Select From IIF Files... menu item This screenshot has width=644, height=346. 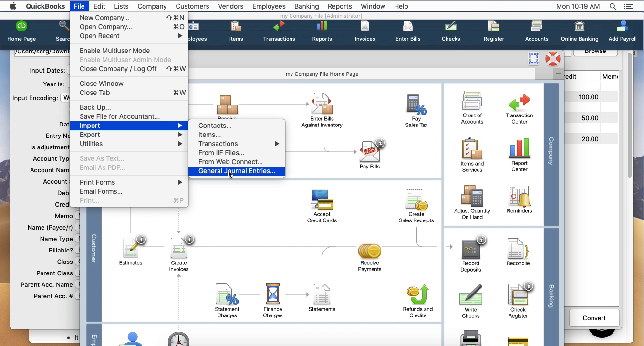click(x=237, y=153)
